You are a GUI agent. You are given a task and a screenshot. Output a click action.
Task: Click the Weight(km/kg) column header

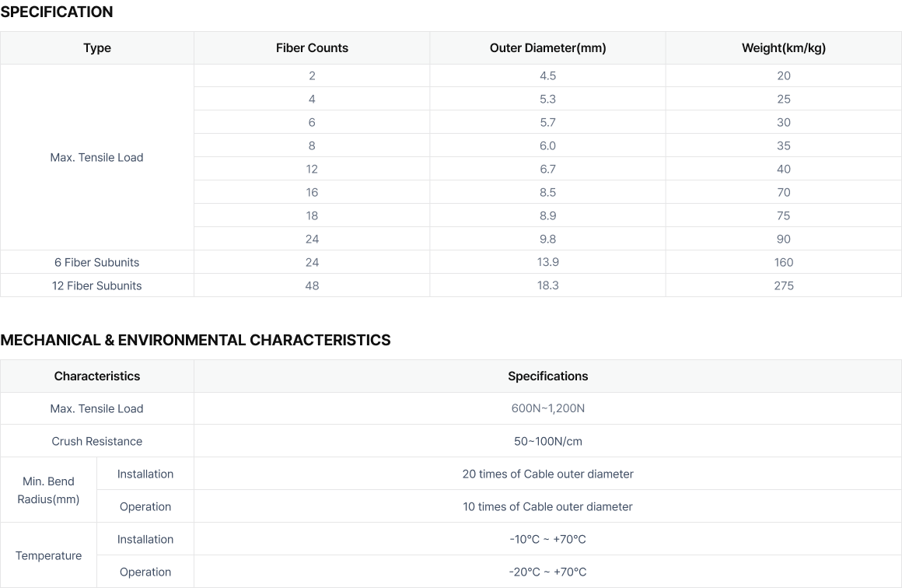point(783,48)
